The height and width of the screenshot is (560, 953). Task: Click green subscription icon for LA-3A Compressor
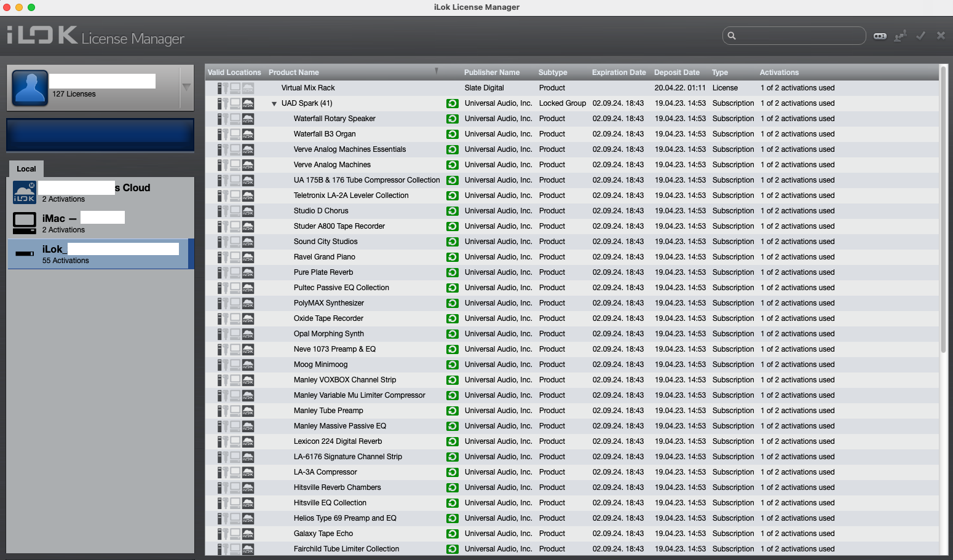[453, 472]
